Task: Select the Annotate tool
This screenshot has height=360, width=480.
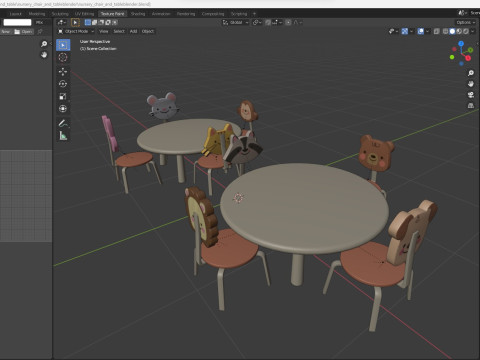Action: pyautogui.click(x=63, y=123)
